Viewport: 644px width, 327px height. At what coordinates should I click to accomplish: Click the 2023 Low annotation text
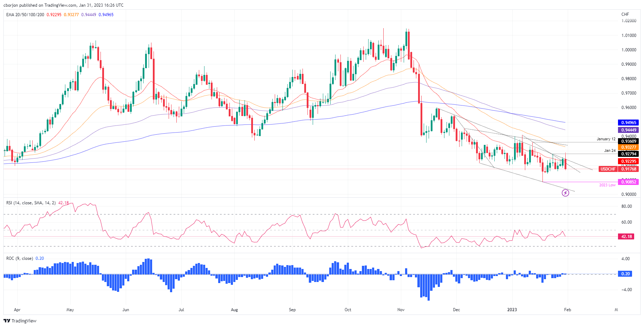pyautogui.click(x=607, y=185)
